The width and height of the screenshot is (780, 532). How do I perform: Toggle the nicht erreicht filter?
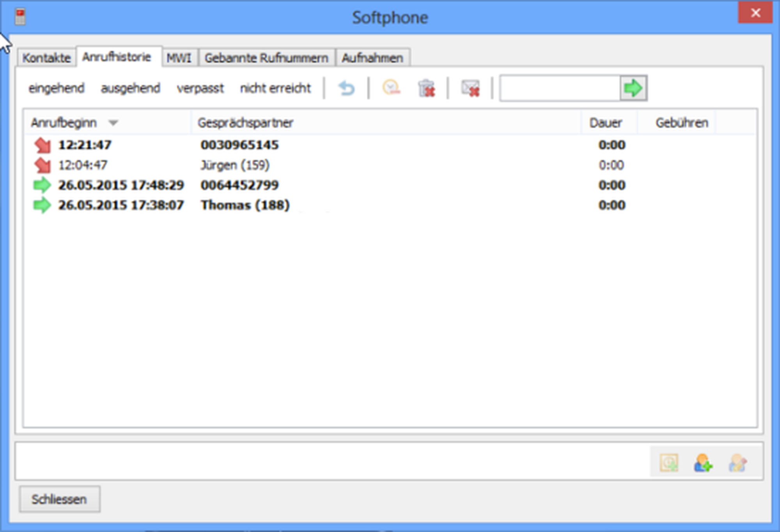coord(275,88)
